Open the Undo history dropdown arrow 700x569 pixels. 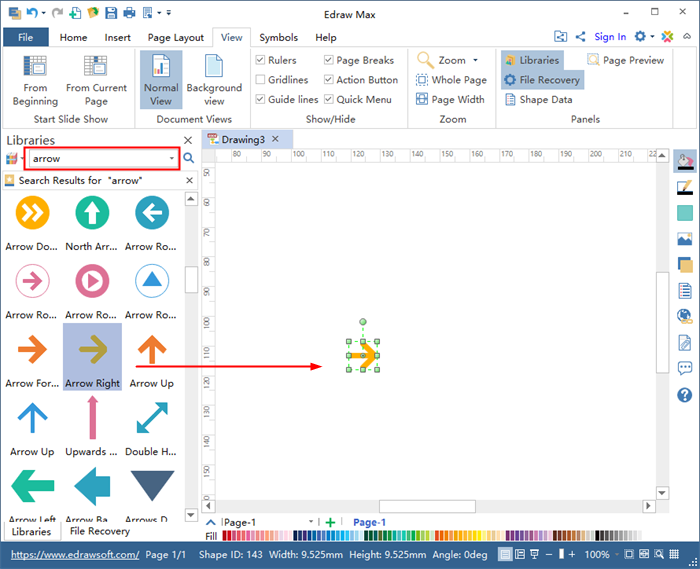[x=43, y=13]
